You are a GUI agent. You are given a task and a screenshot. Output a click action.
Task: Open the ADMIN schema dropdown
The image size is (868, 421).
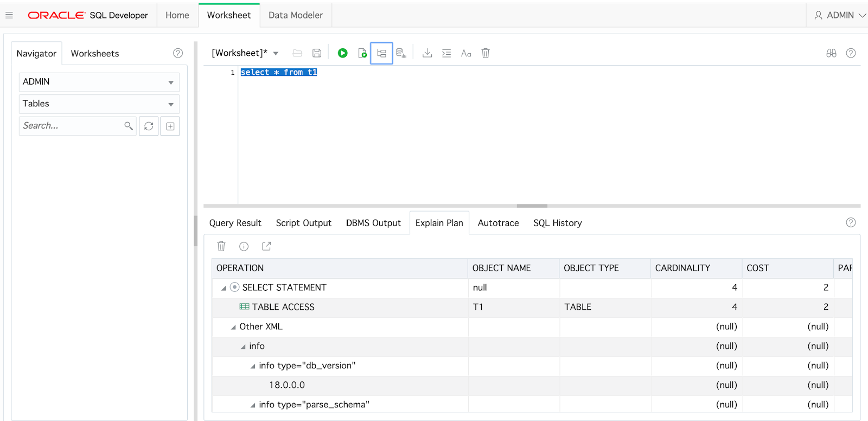(99, 82)
